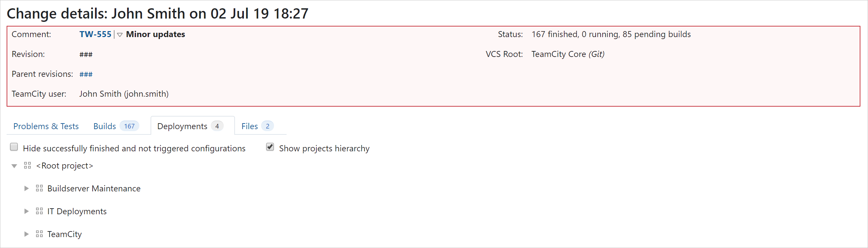Screen dimensions: 868x248
Task: Toggle Hide successfully finished configurations checkbox
Action: (x=14, y=147)
